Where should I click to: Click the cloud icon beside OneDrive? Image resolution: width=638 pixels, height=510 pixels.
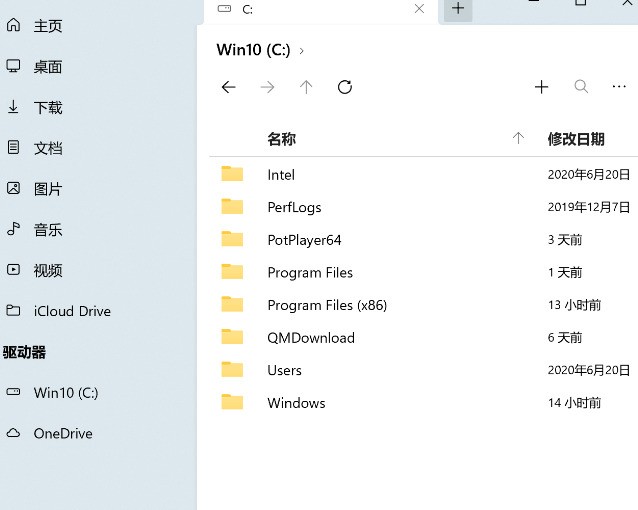(13, 433)
